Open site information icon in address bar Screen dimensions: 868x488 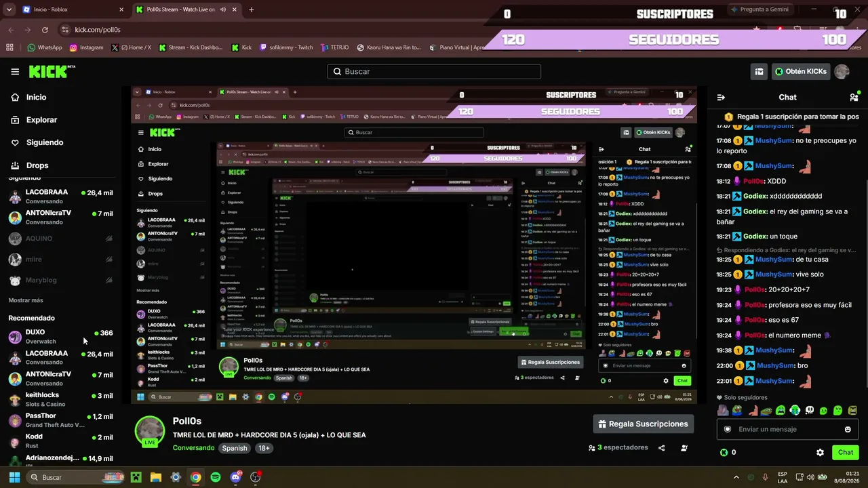point(65,30)
